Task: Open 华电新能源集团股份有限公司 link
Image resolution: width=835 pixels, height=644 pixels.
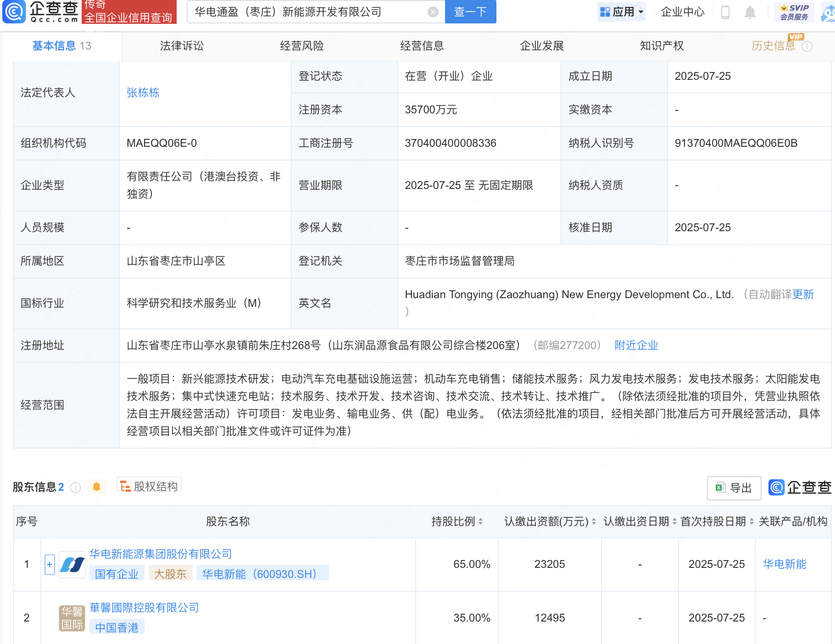Action: point(161,554)
